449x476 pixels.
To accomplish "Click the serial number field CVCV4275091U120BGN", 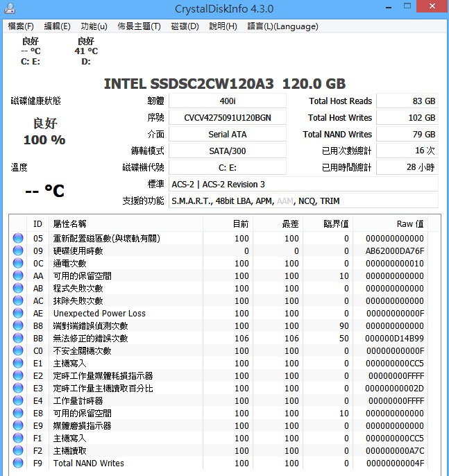I will click(x=228, y=117).
